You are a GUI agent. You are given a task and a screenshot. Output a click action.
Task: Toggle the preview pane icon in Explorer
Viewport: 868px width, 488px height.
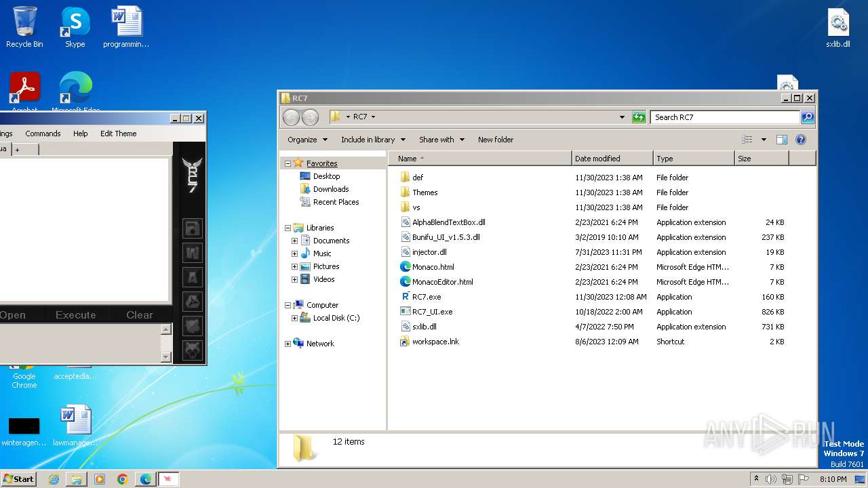click(781, 140)
